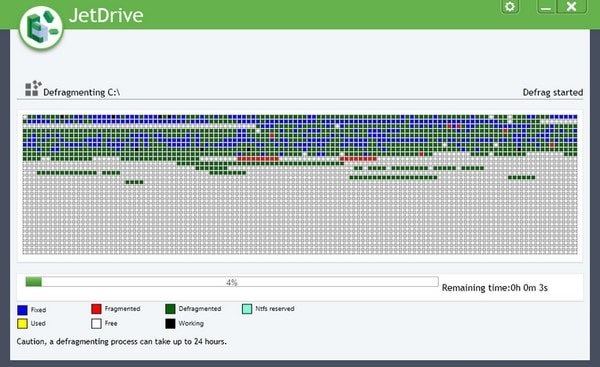
Task: Minimize the JetDrive window
Action: (x=546, y=7)
